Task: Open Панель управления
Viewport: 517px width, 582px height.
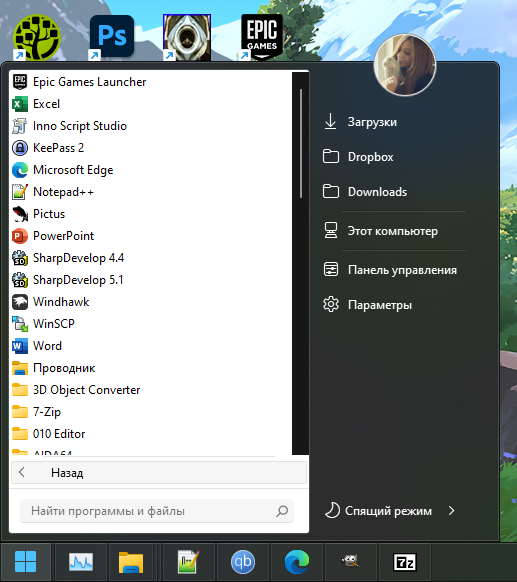Action: tap(390, 270)
